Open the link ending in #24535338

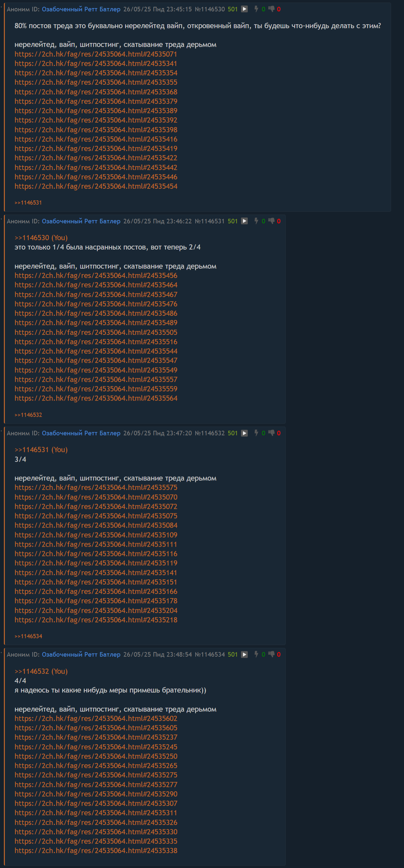pos(96,851)
